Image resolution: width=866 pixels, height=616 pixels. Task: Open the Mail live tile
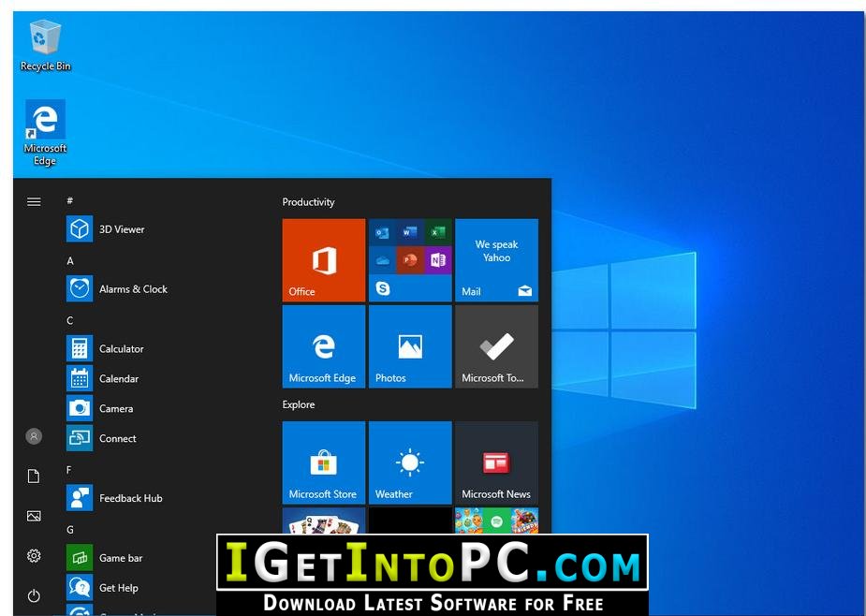496,260
